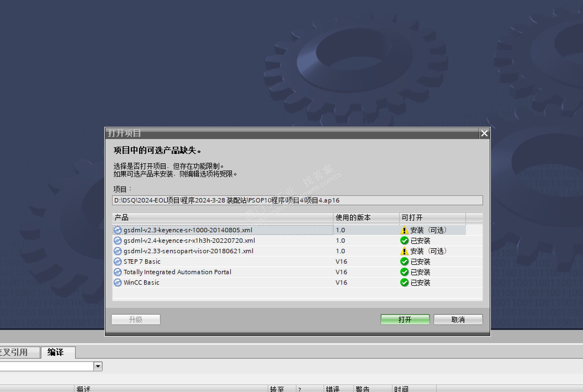The image size is (583, 392).
Task: Click yellow warning icon for keyence-sr-1000 row
Action: tap(404, 230)
